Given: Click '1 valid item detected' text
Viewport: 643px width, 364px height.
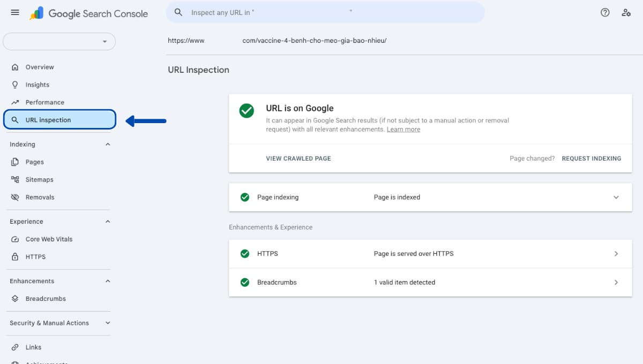Looking at the screenshot, I should [x=405, y=282].
